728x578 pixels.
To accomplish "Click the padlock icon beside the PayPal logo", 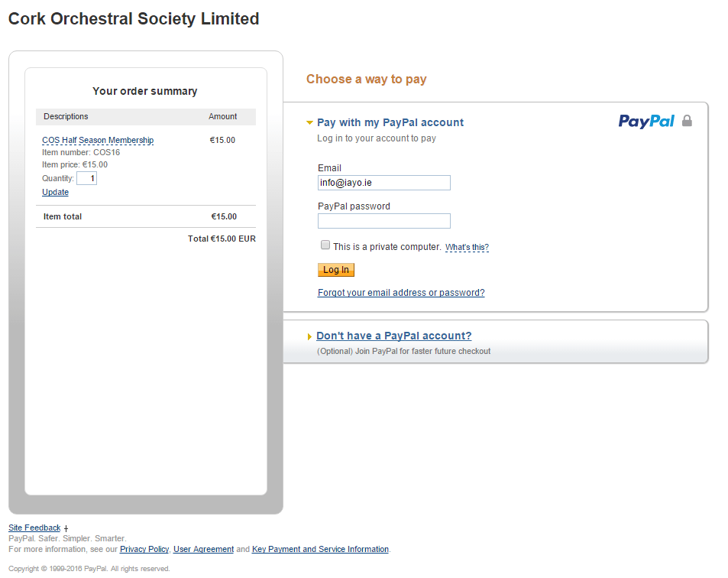I will (x=686, y=121).
